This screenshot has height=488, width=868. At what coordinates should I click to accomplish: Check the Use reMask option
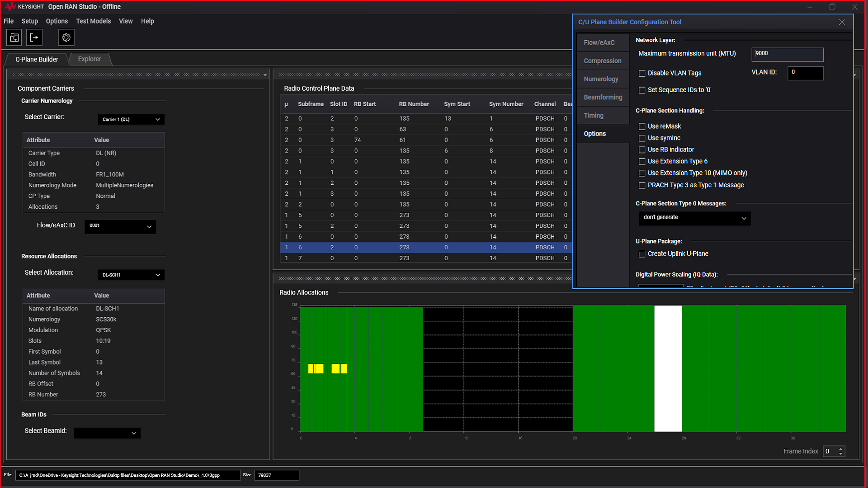pyautogui.click(x=642, y=127)
